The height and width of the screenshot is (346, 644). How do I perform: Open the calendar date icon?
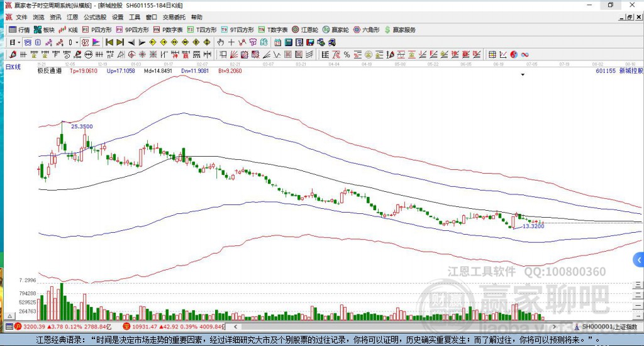[277, 42]
